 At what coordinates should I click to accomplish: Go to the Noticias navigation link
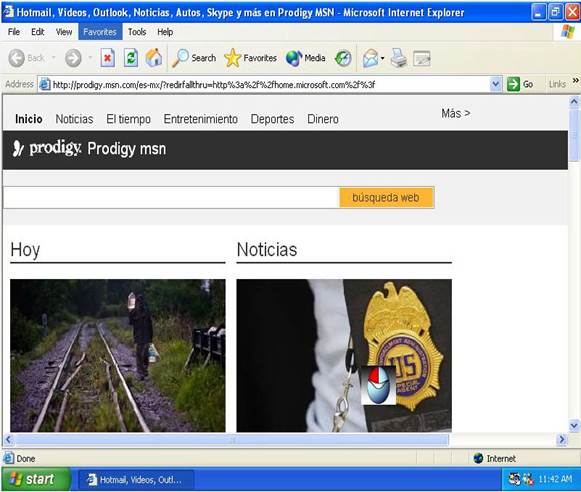coord(74,119)
